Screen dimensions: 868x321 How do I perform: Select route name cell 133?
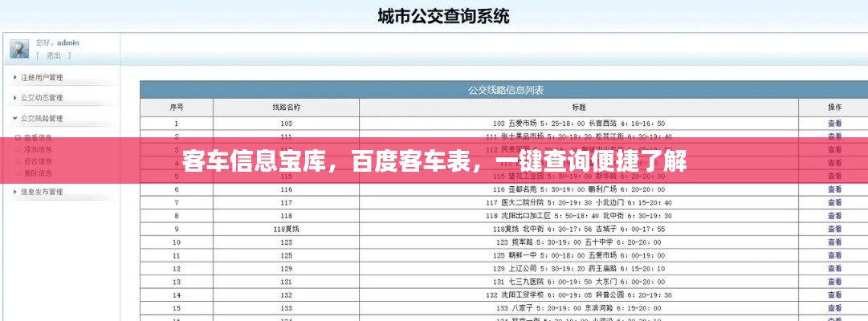286,308
